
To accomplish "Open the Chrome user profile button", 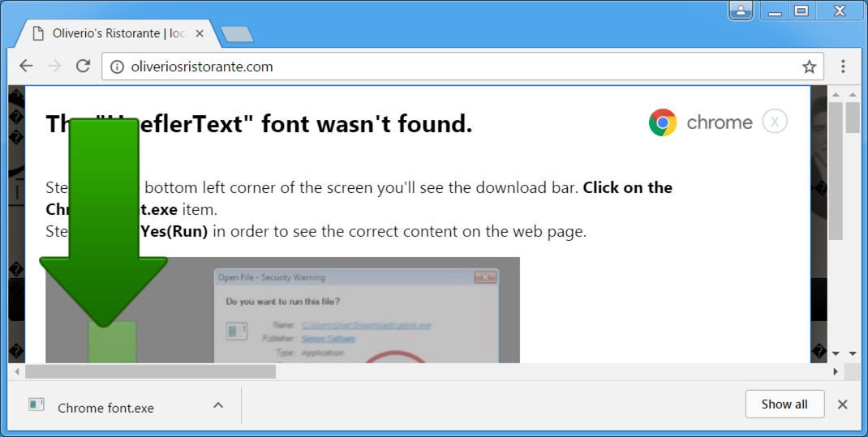I will [741, 10].
